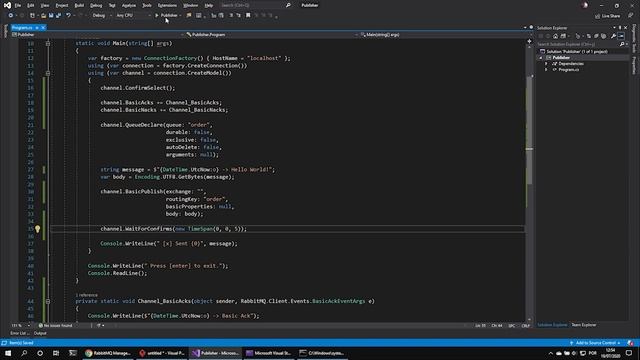This screenshot has height=360, width=640.
Task: Click the editor vertical scrollbar
Action: [x=529, y=182]
